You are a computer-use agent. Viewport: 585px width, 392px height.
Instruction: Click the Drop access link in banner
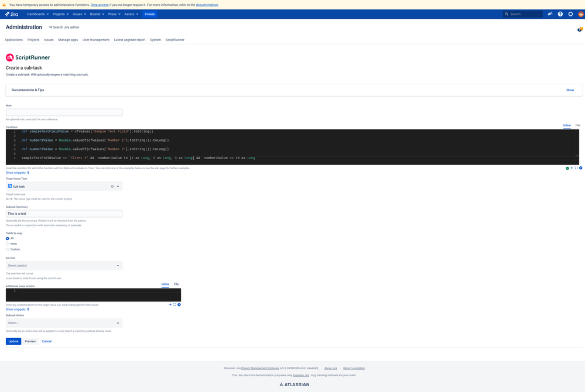pyautogui.click(x=100, y=5)
